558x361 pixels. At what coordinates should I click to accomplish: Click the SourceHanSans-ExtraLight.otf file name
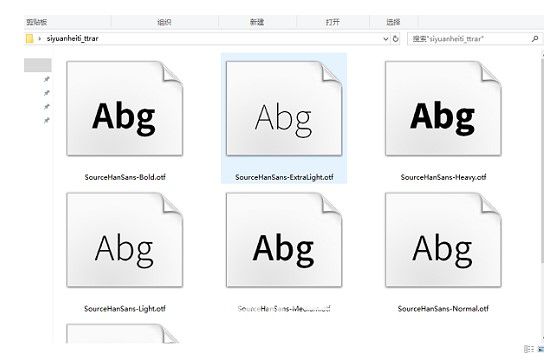coord(284,177)
